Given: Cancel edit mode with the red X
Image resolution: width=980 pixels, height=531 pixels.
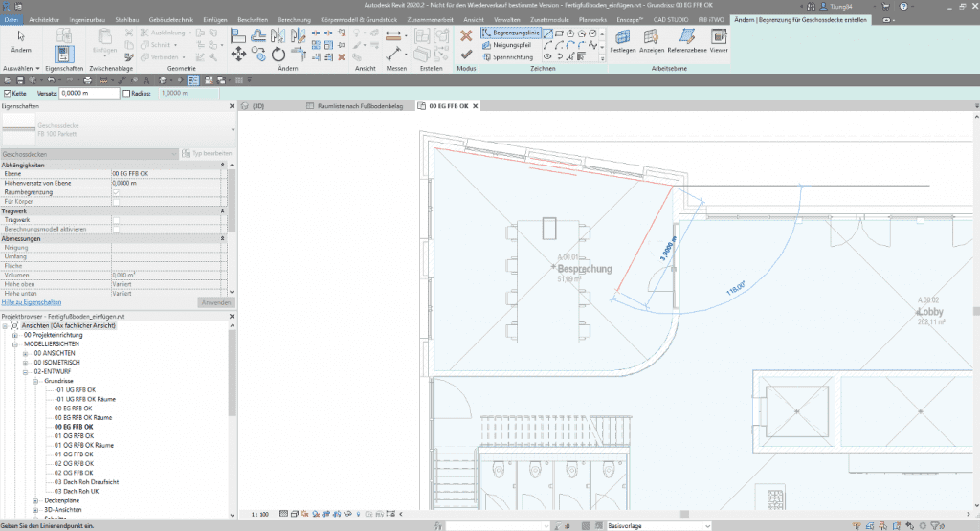Looking at the screenshot, I should (466, 35).
